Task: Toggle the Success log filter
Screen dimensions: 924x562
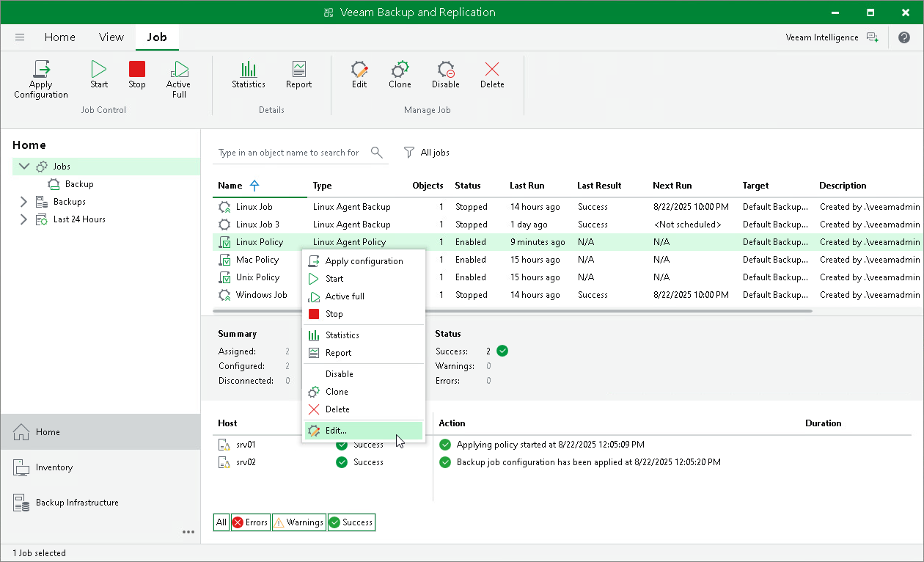Action: click(x=351, y=522)
